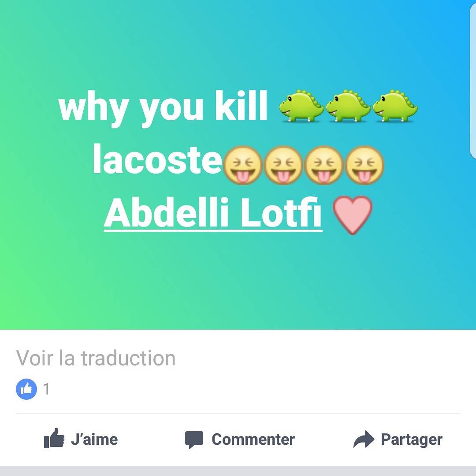Tap the J'aime button label
This screenshot has width=476, height=476.
(94, 439)
